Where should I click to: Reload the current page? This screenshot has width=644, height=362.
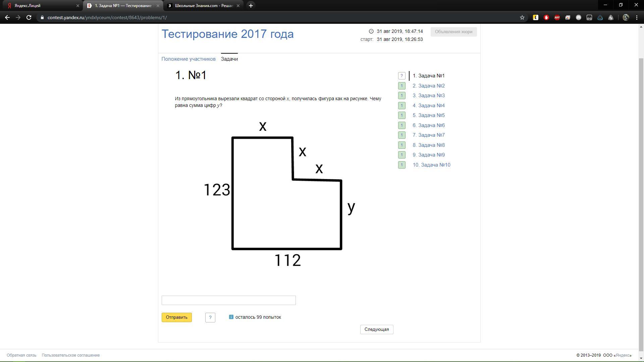29,17
